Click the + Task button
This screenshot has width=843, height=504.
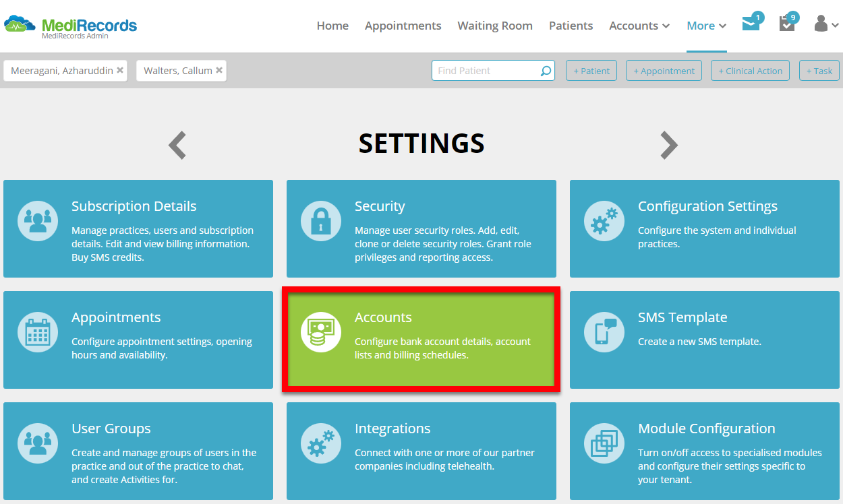click(x=819, y=71)
